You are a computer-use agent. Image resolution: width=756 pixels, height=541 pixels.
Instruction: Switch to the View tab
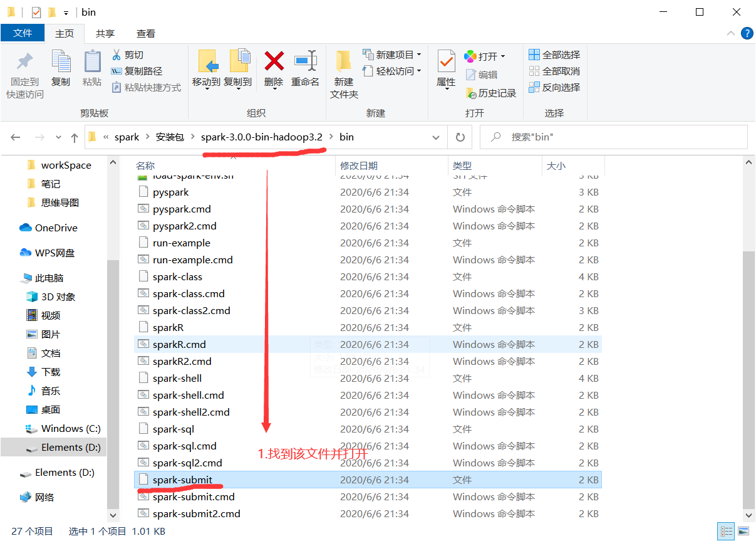pos(146,33)
